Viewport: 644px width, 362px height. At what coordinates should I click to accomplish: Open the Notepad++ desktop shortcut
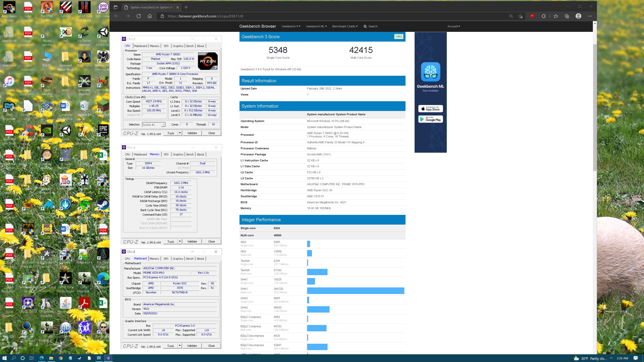(84, 256)
